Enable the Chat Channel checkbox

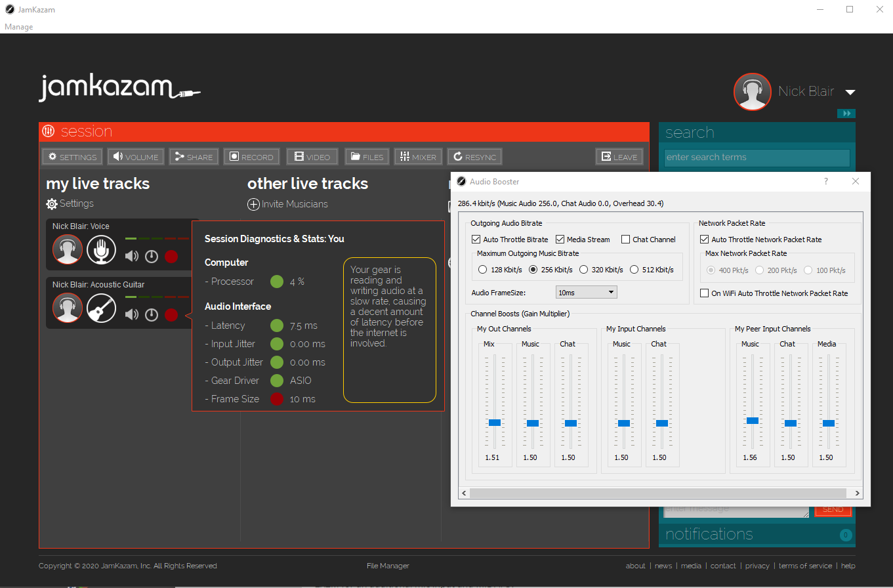[626, 240]
